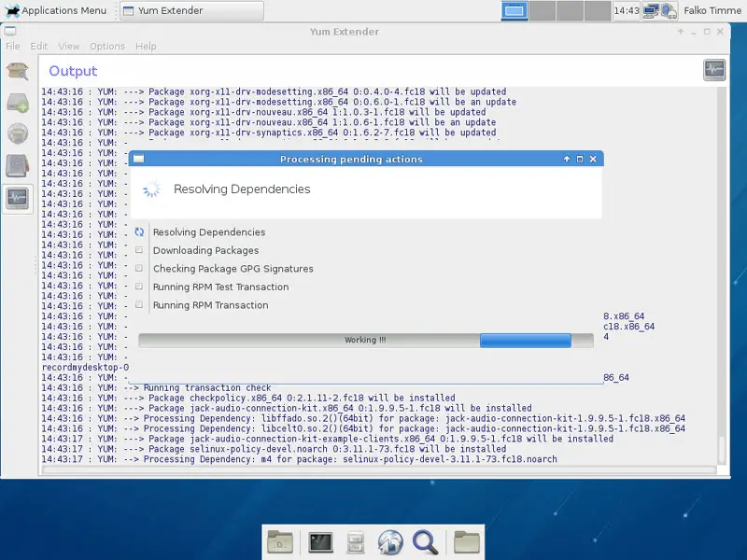Click the Running transaction check log line

(156, 387)
